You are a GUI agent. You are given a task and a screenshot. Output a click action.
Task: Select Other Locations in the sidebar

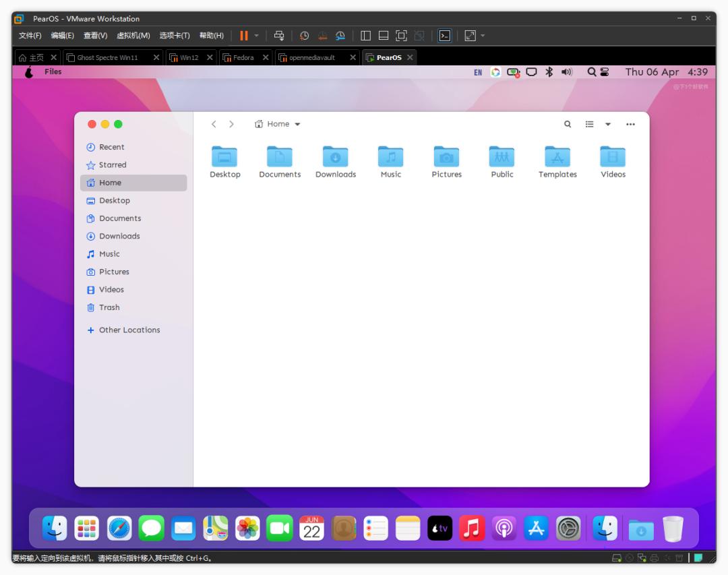129,330
